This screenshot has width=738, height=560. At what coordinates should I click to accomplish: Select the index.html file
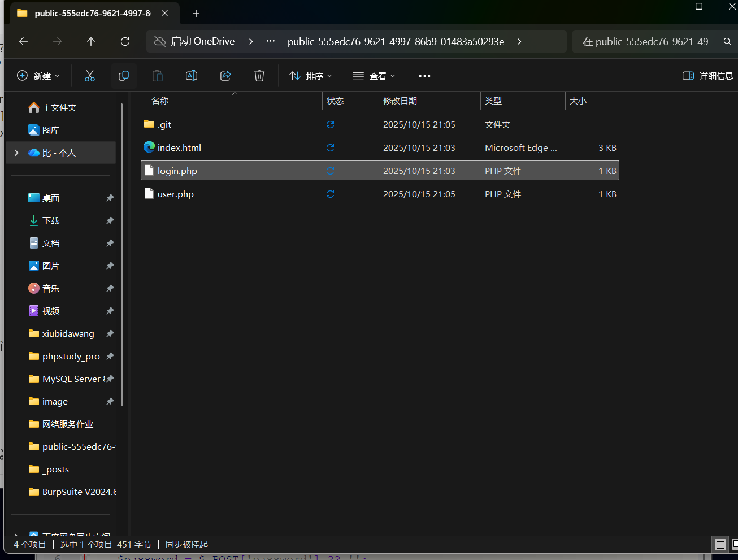(x=179, y=147)
